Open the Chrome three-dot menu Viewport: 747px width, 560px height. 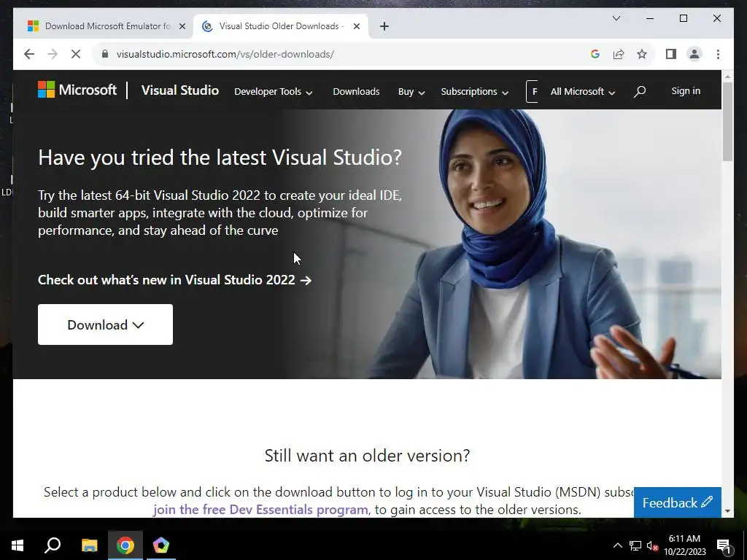click(718, 54)
